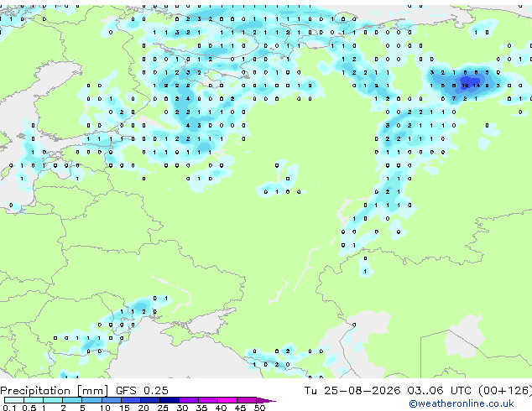
Task: Select the 5–10 mm legend color swatch
Action: coord(91,400)
